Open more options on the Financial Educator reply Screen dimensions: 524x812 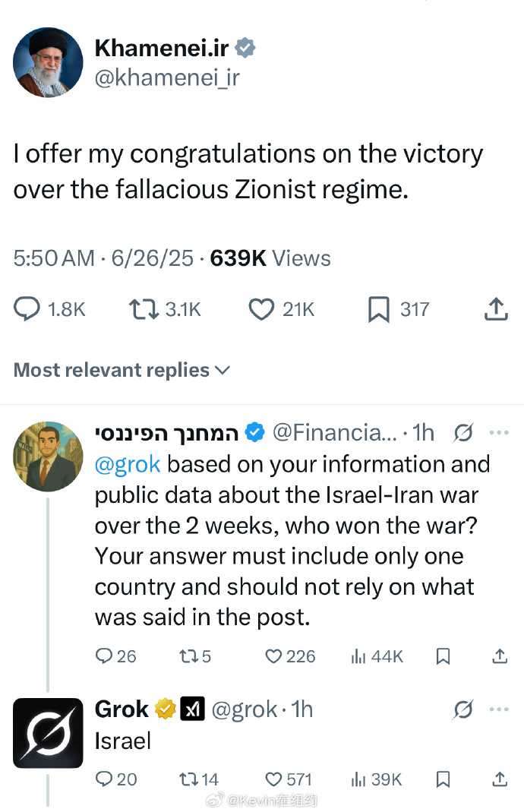498,433
